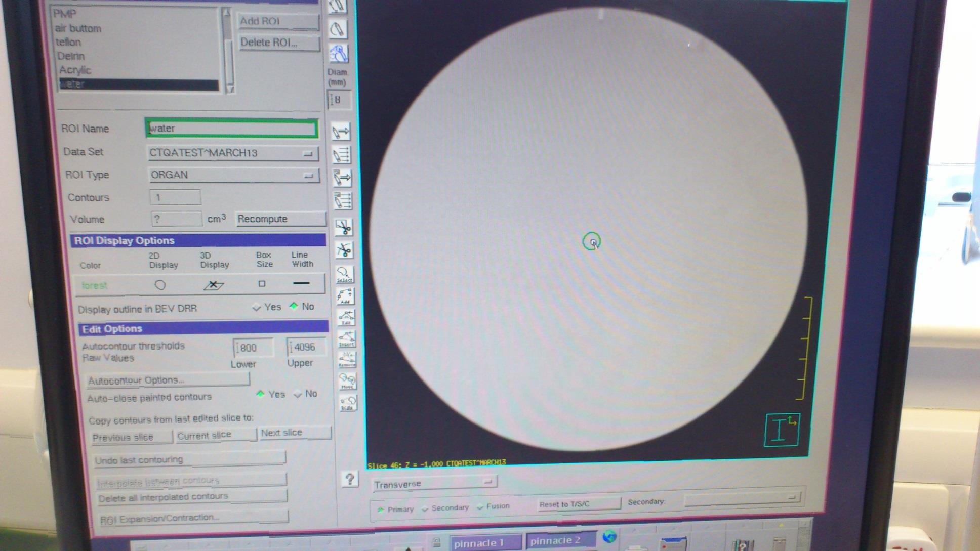Click the Box Size square icon
The width and height of the screenshot is (980, 551).
[262, 284]
